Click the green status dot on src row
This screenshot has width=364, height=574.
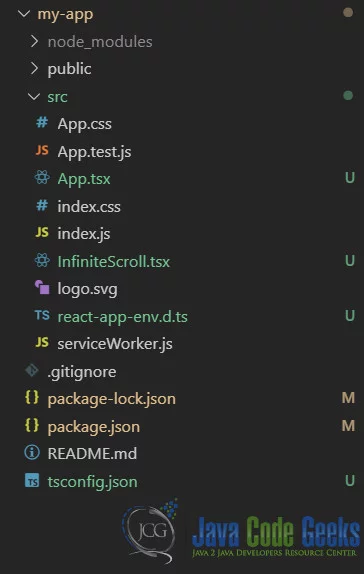[348, 96]
